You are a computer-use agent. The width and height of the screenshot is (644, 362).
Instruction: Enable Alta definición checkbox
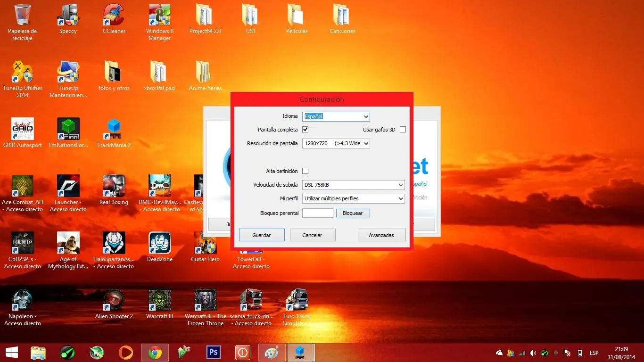(x=305, y=171)
